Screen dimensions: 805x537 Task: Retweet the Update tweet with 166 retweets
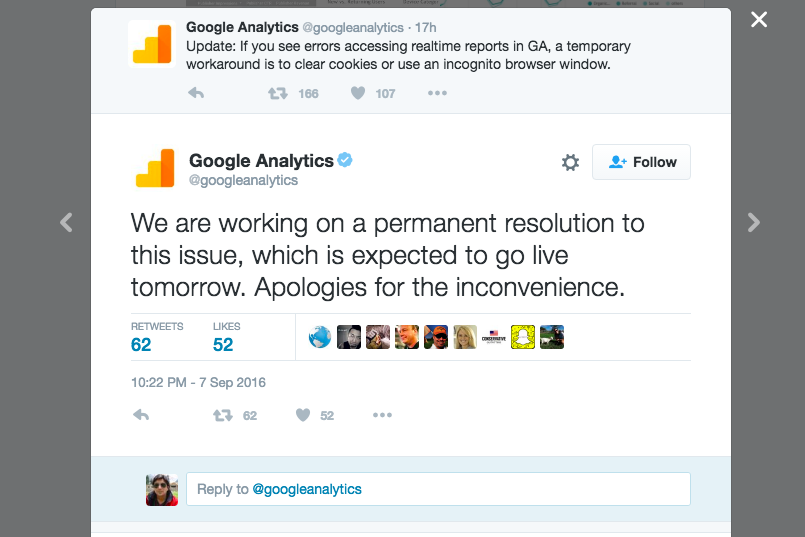pos(277,93)
